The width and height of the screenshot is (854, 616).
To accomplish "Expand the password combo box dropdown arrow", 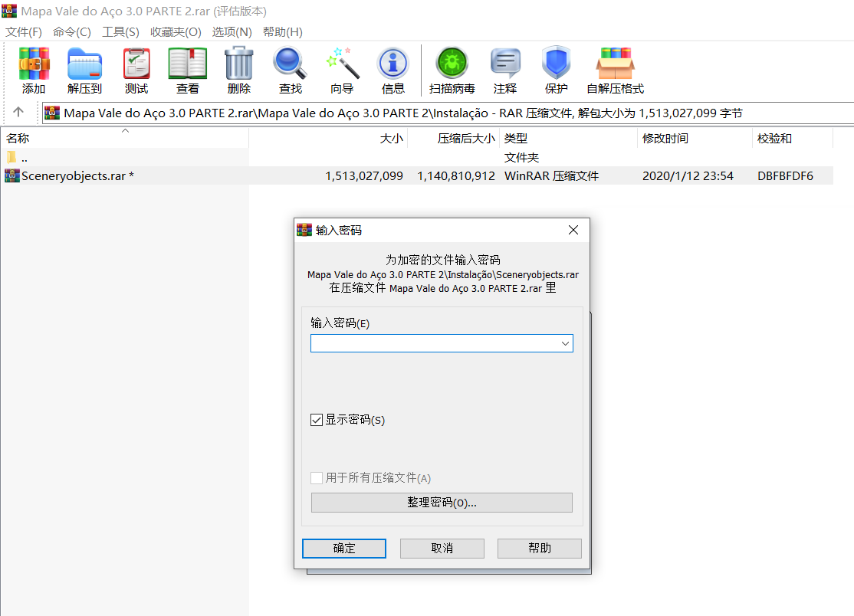I will pos(565,343).
